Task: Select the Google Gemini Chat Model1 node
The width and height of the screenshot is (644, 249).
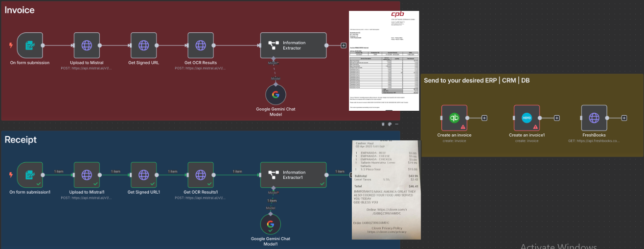Action: [270, 224]
